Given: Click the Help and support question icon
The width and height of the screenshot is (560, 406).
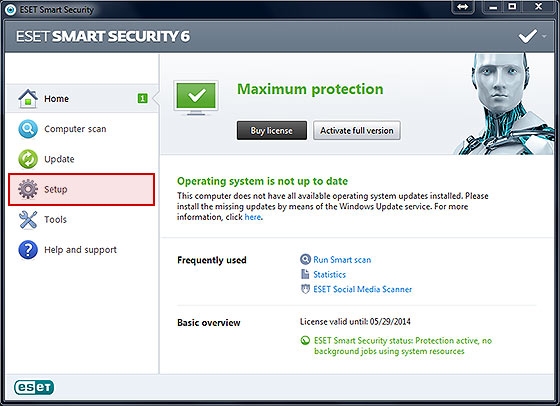Looking at the screenshot, I should point(28,250).
